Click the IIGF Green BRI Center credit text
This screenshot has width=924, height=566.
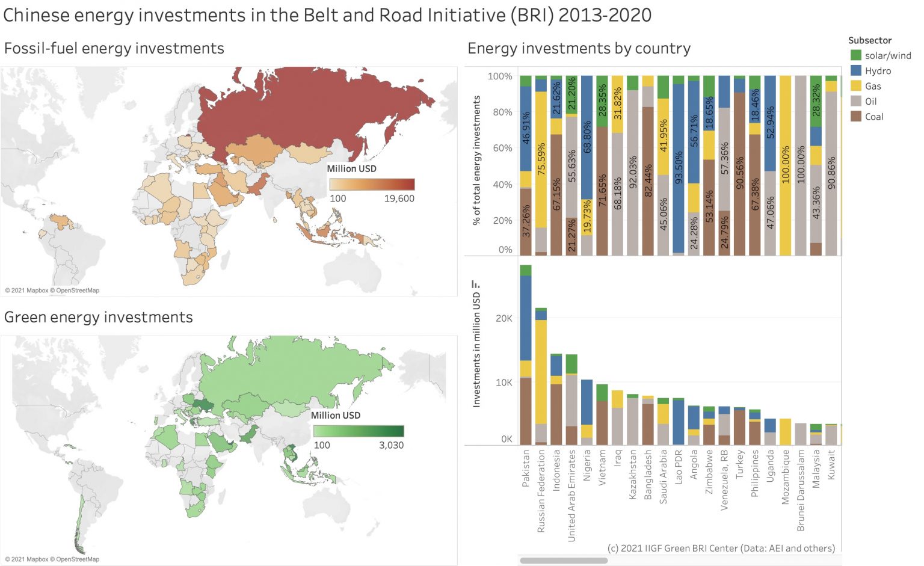coord(722,548)
